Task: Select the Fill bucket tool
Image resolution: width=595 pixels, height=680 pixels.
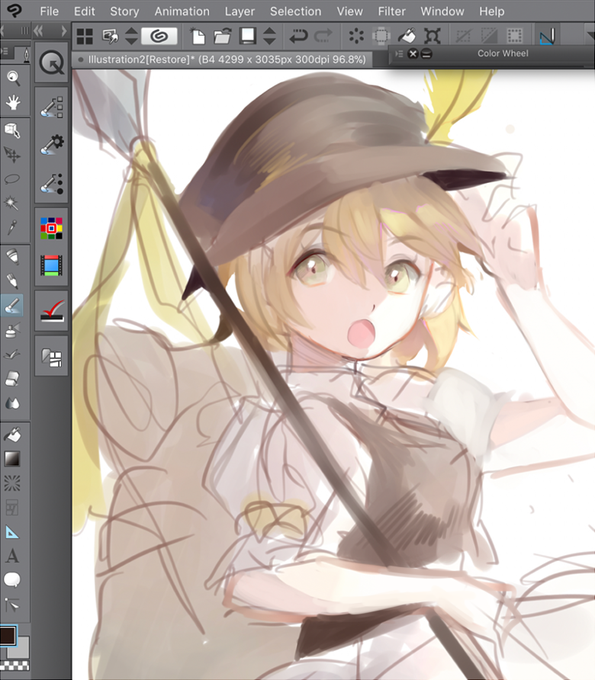Action: pos(12,435)
